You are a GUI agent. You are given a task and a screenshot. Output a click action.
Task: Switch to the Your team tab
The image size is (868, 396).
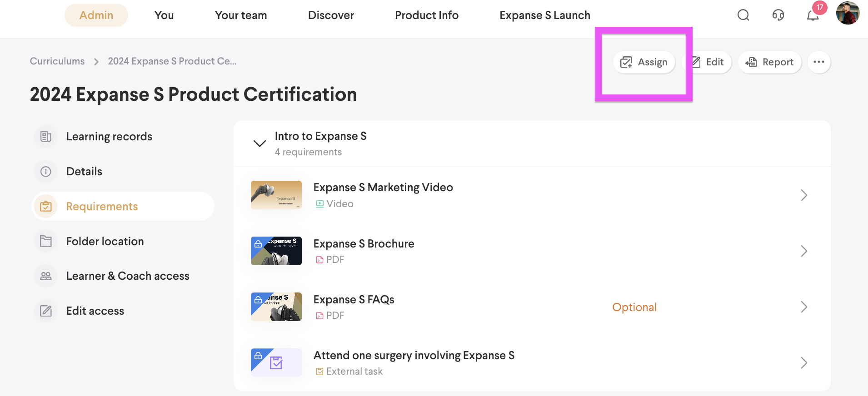(x=241, y=15)
